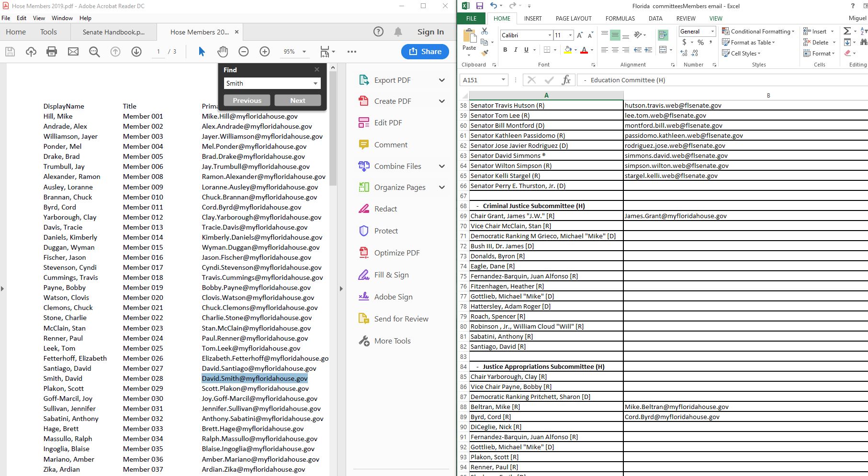Open Acrobat Window menu
868x476 pixels.
click(62, 18)
